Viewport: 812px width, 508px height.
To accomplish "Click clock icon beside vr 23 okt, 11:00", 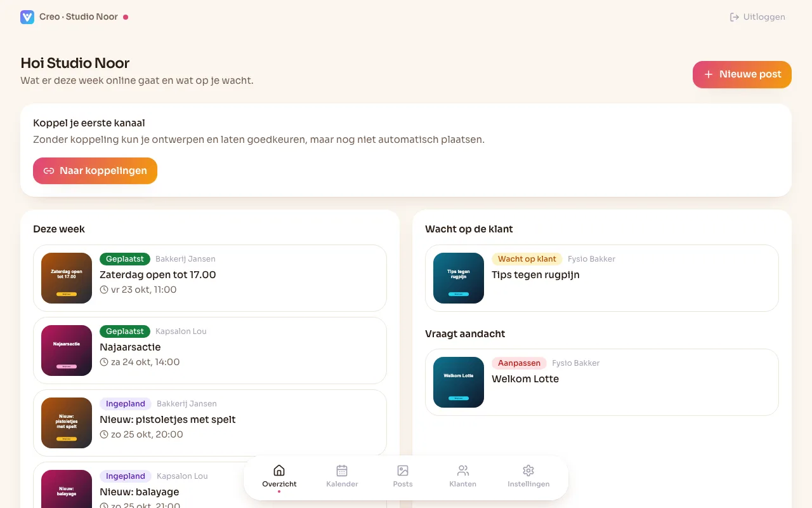I will [x=104, y=290].
